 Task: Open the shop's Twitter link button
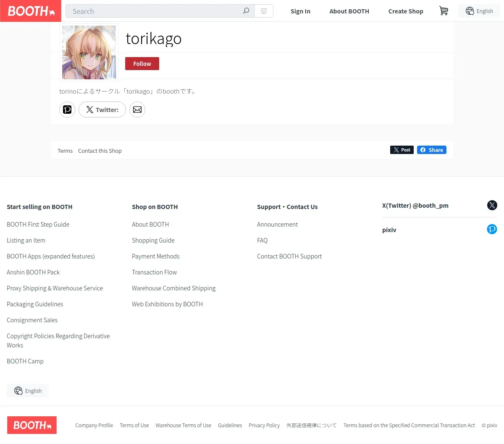102,110
